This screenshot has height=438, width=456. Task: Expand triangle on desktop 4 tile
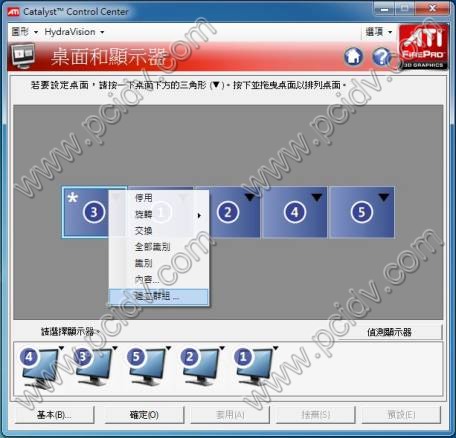point(317,197)
